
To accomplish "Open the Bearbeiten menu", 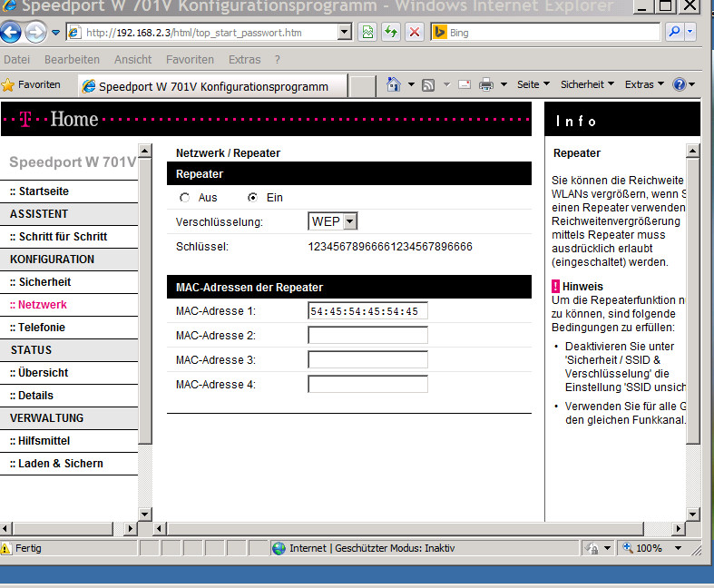I will click(72, 60).
